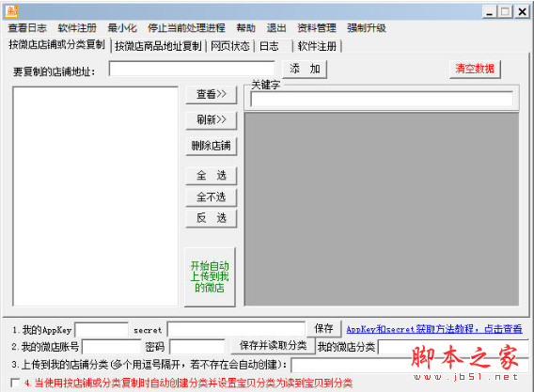Choose 退出 from the menu bar
The height and width of the screenshot is (392, 534).
[x=275, y=28]
